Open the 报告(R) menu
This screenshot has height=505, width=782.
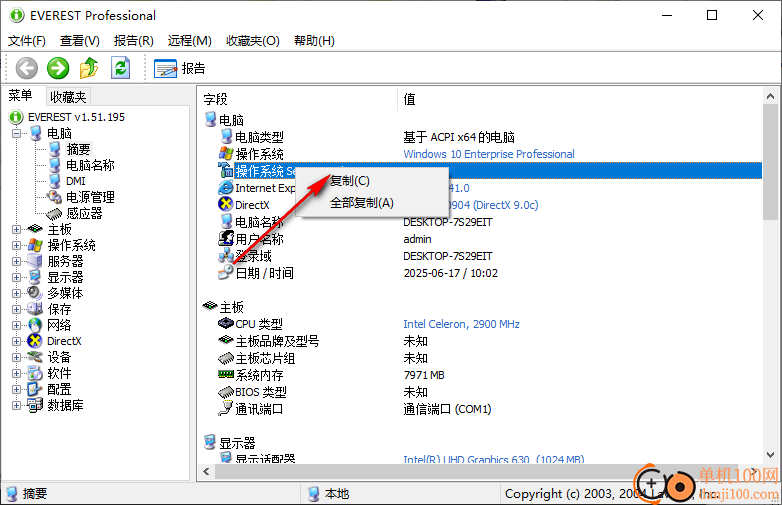point(134,40)
